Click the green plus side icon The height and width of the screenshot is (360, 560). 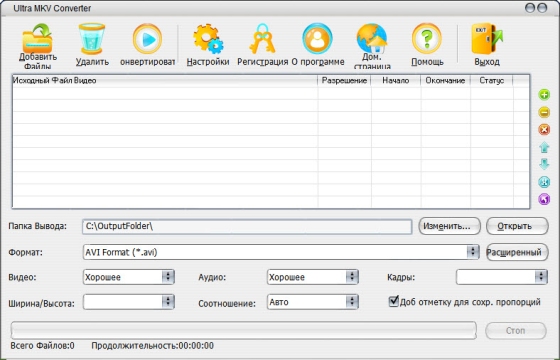pyautogui.click(x=544, y=95)
